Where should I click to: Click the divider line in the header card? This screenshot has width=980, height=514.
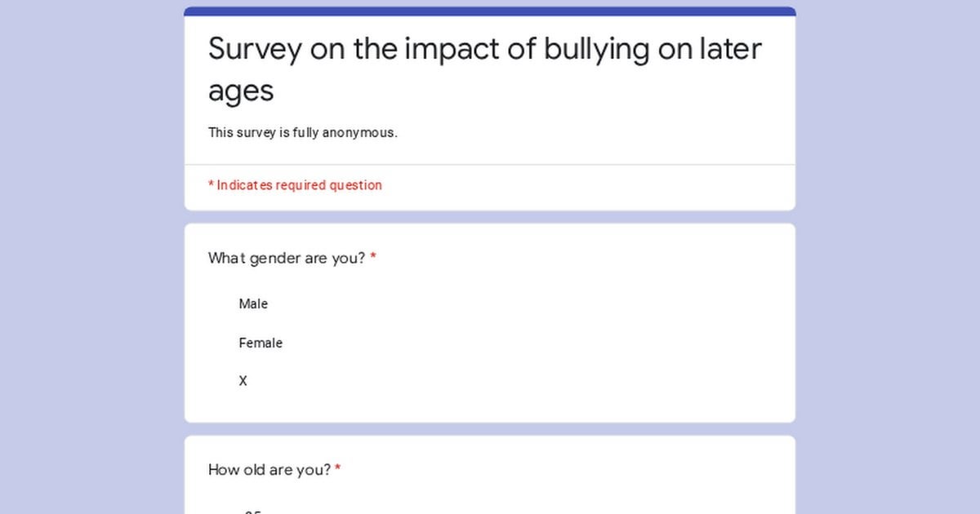(x=490, y=165)
